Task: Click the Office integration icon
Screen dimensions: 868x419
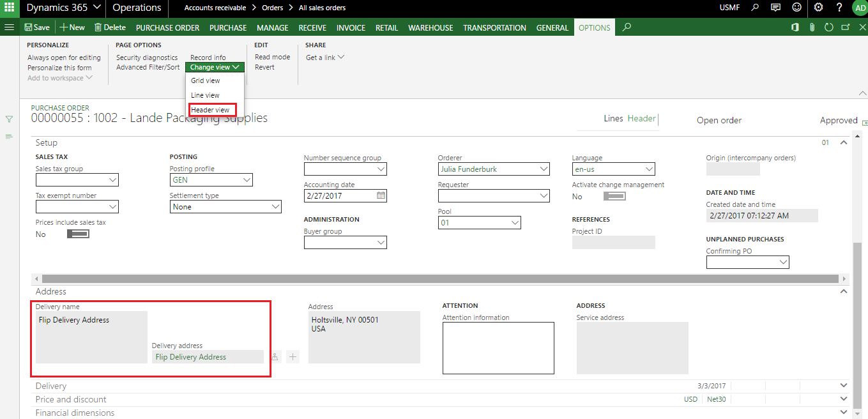Action: click(795, 27)
